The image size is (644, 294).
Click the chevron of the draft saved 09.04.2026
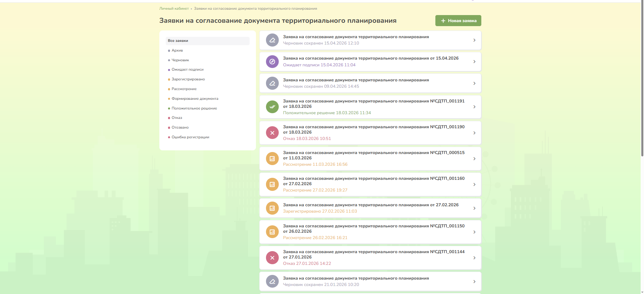point(474,83)
